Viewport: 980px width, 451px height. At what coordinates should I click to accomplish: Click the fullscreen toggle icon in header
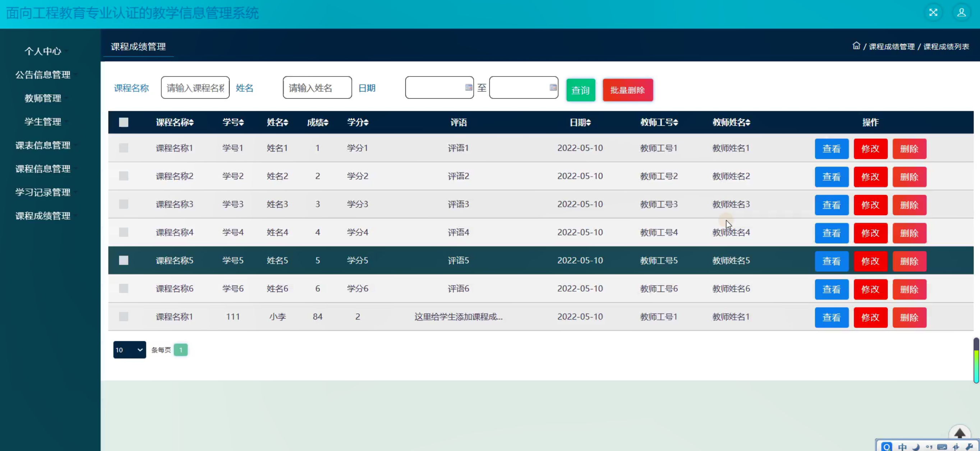click(x=933, y=13)
